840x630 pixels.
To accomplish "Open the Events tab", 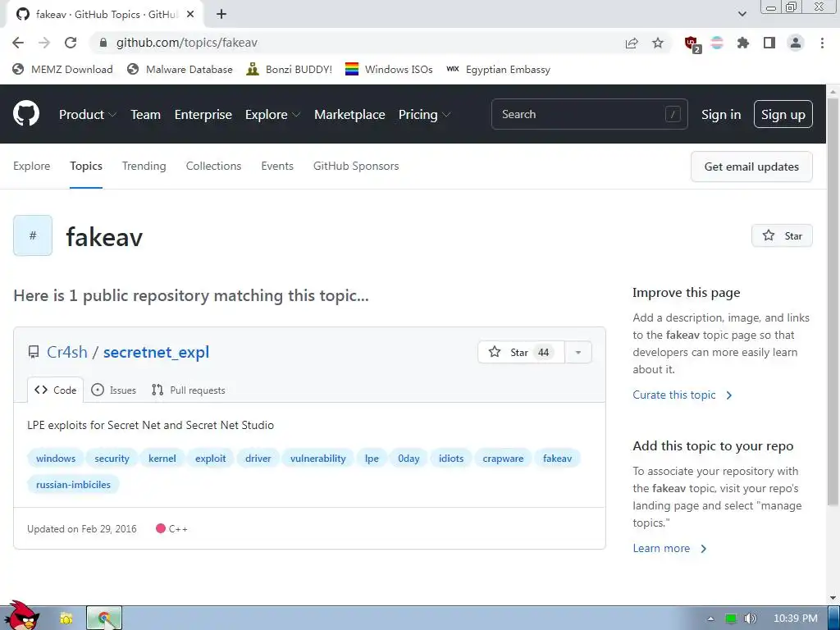I will point(277,166).
